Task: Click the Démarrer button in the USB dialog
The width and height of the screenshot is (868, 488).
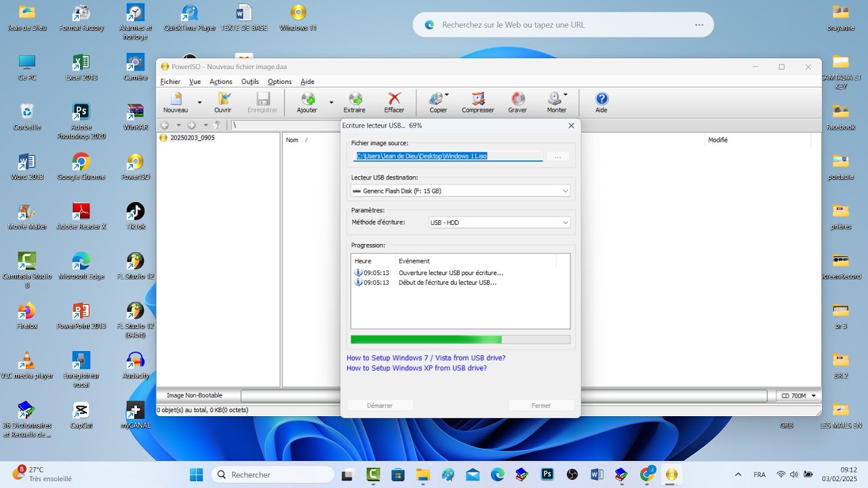Action: click(380, 405)
